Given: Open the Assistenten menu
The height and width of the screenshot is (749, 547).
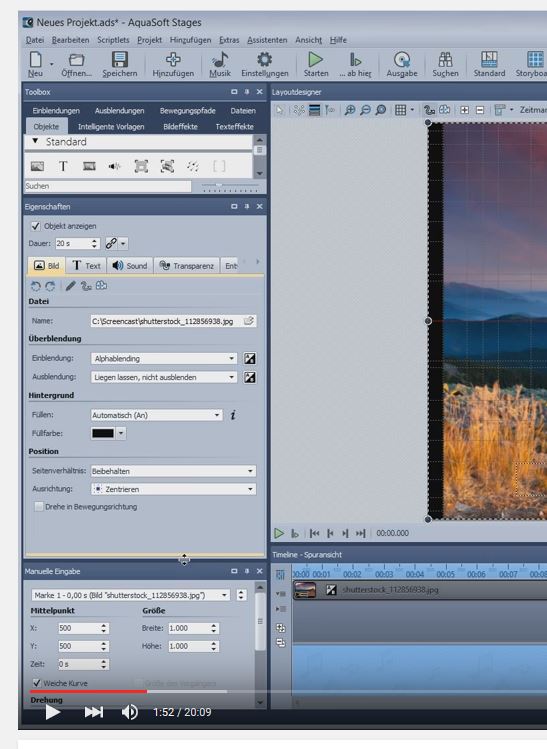Looking at the screenshot, I should 267,40.
